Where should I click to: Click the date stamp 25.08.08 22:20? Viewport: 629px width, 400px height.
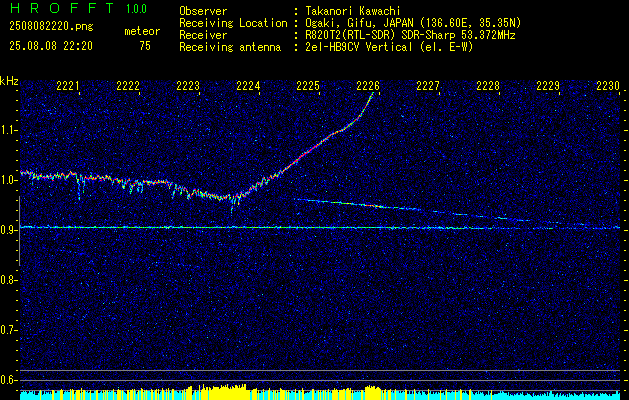tap(51, 46)
